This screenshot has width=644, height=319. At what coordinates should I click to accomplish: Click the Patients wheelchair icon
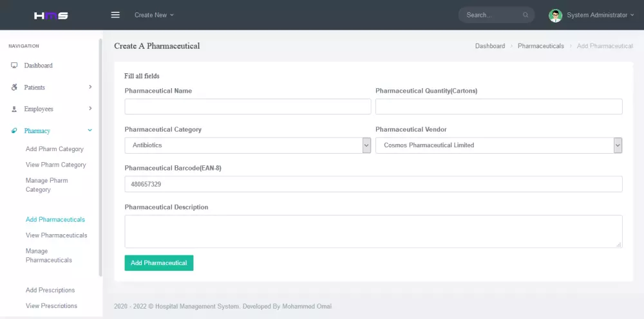coord(14,87)
